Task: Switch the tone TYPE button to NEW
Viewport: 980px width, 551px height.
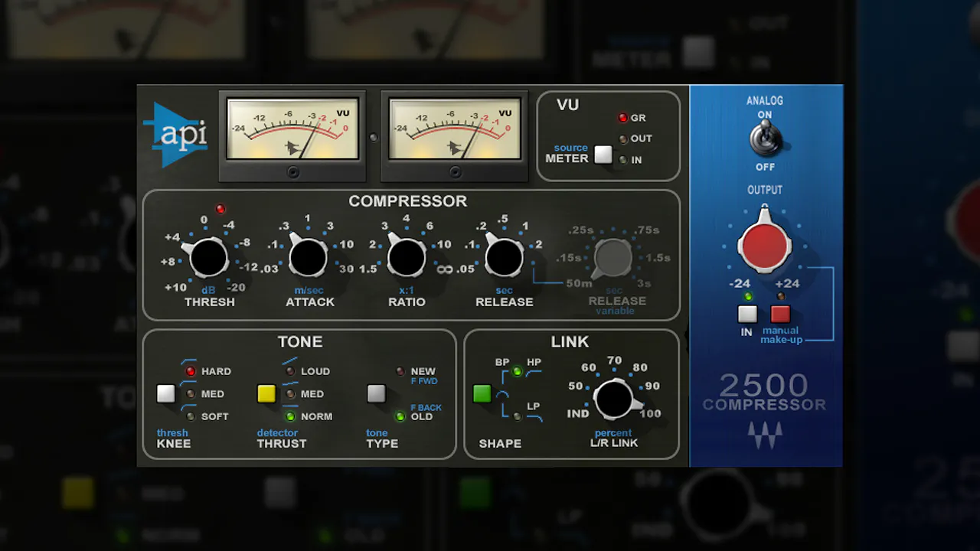Action: (376, 393)
